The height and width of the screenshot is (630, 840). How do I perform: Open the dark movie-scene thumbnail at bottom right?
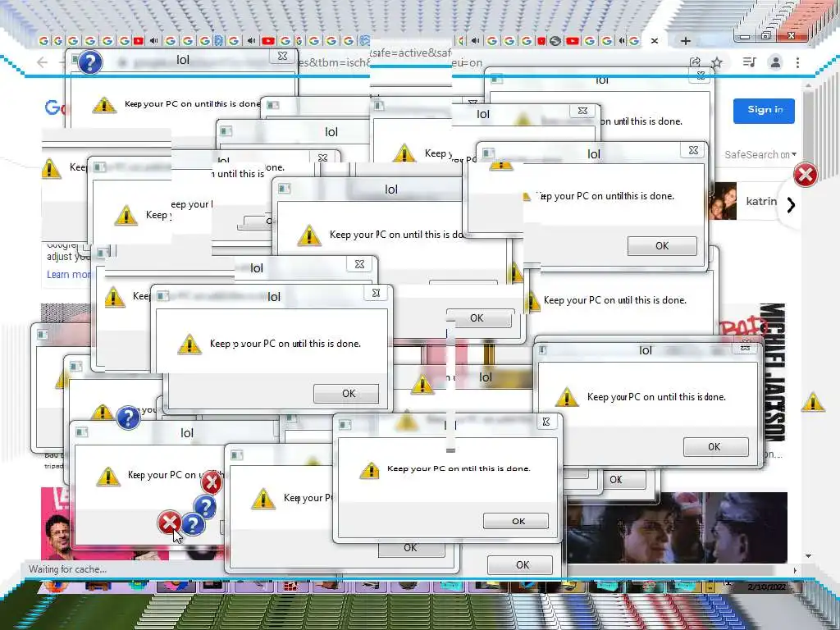(677, 527)
